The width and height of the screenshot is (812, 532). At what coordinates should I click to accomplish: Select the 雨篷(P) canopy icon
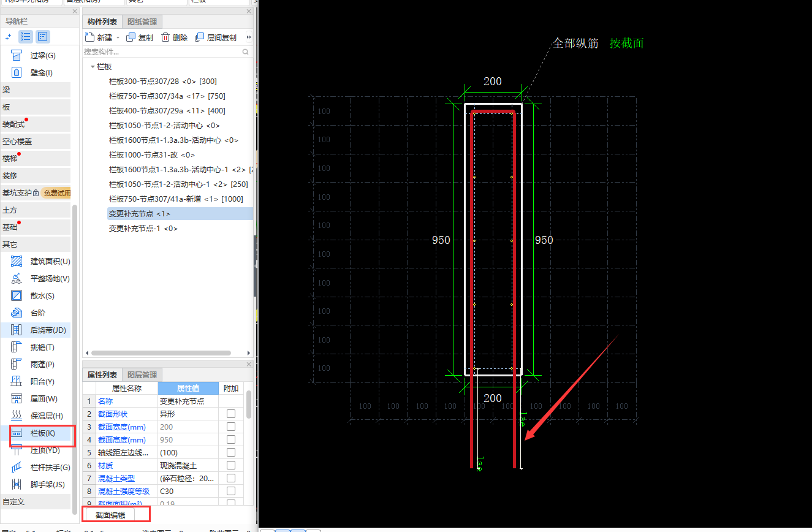point(17,365)
